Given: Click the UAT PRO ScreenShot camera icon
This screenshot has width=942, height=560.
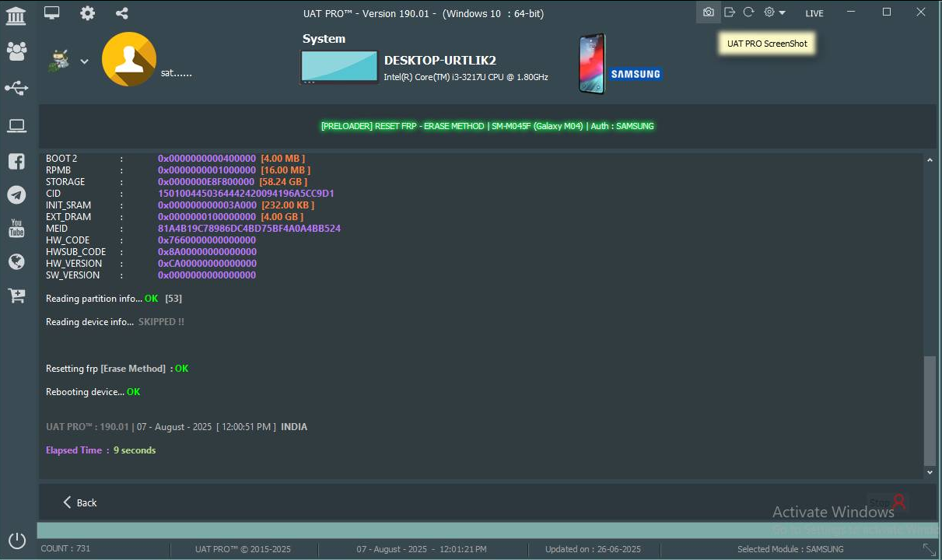Looking at the screenshot, I should (708, 12).
